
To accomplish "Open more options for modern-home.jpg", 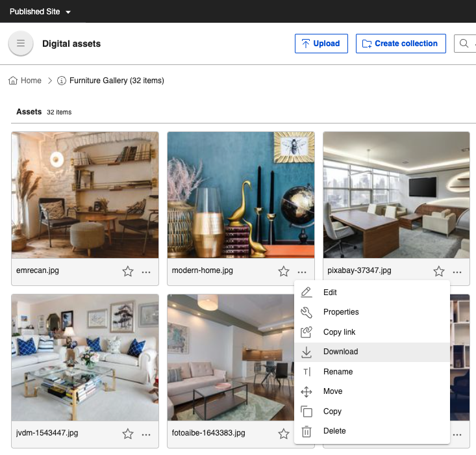I will click(x=302, y=272).
